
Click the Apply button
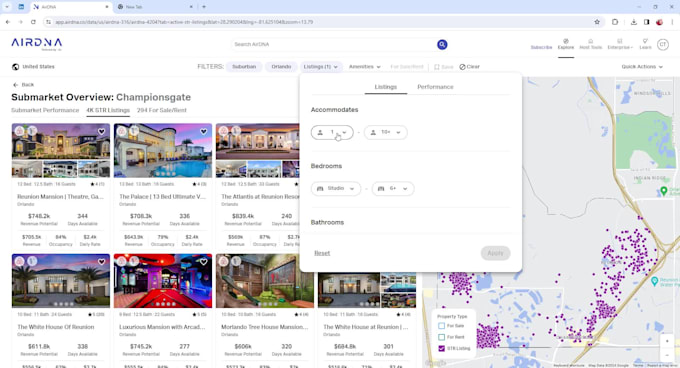(495, 253)
